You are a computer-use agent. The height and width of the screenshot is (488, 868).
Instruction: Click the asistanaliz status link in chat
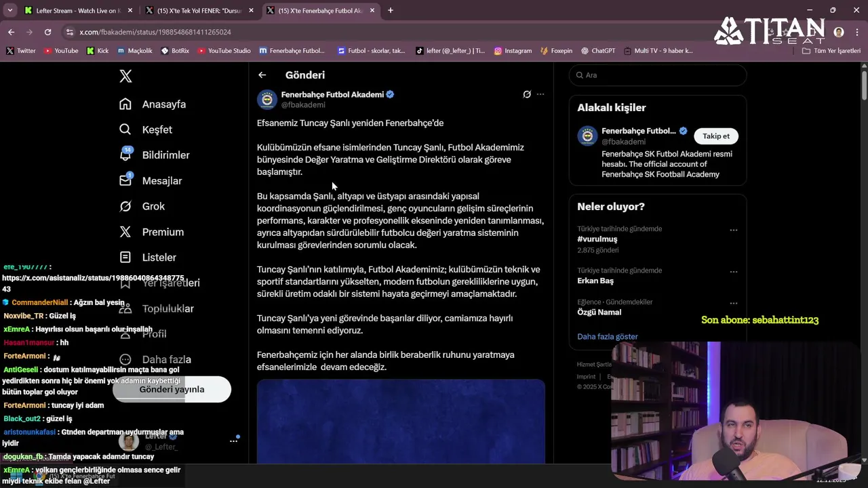93,283
